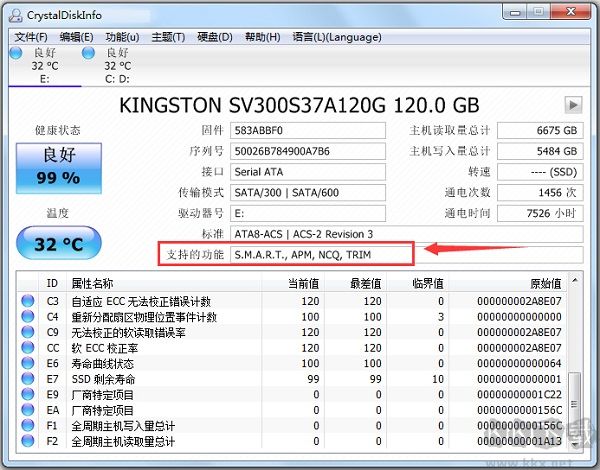The width and height of the screenshot is (600, 470).
Task: Select the E: drive tab
Action: (x=45, y=66)
